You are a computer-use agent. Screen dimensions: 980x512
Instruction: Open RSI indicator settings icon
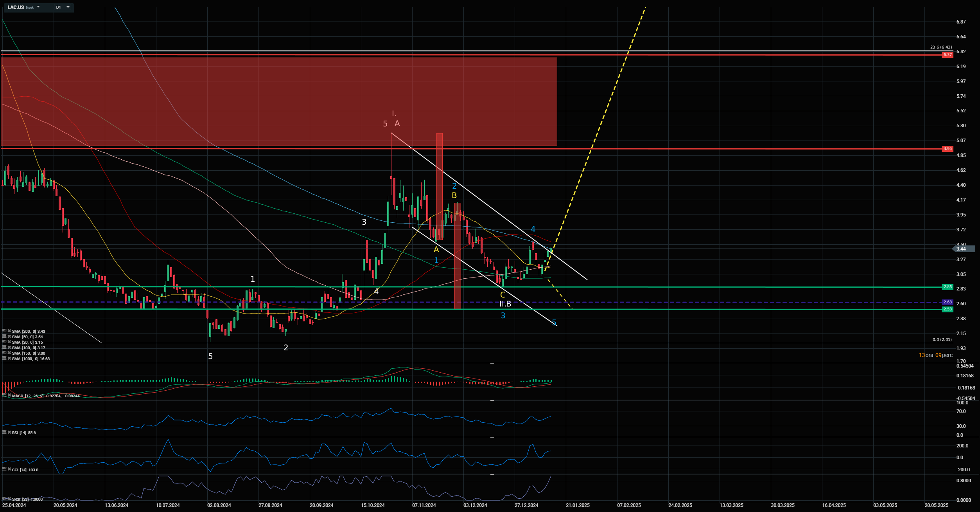[4, 433]
